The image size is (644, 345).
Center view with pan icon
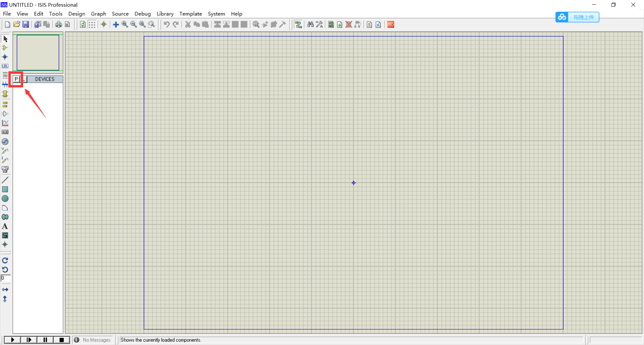(x=116, y=24)
